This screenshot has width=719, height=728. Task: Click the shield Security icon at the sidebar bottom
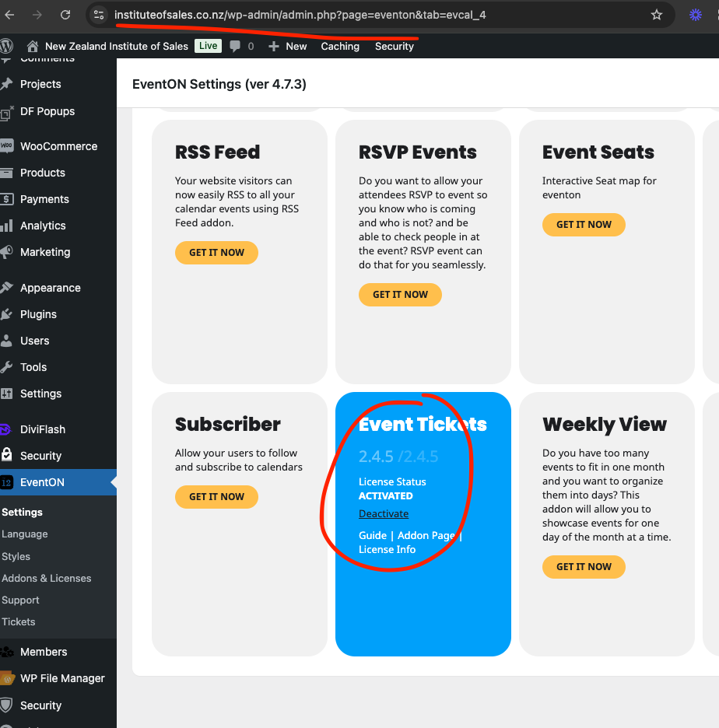[6, 705]
